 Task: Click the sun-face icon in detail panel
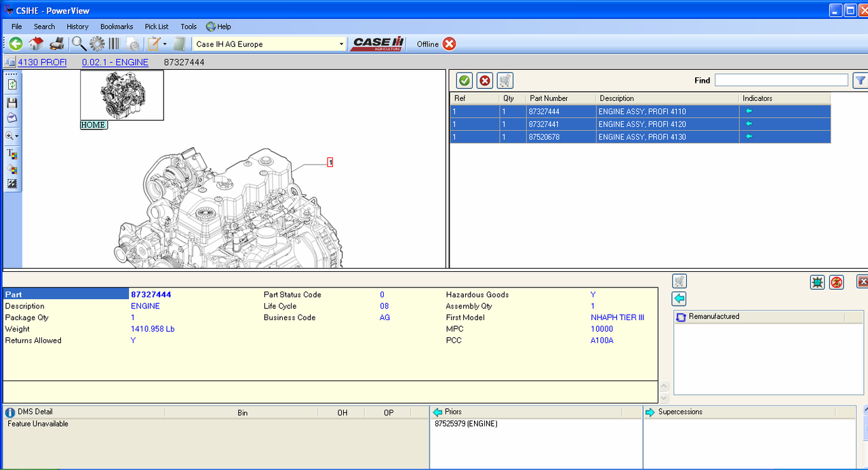point(818,282)
